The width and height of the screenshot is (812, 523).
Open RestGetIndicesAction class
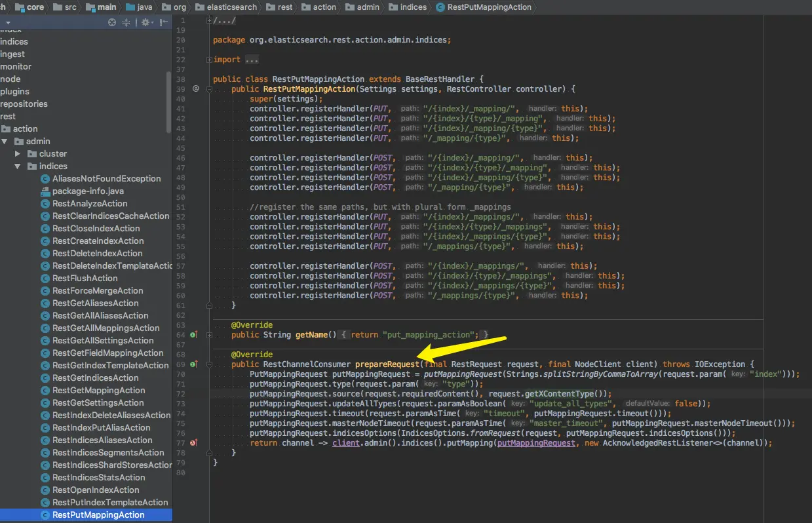(x=95, y=378)
